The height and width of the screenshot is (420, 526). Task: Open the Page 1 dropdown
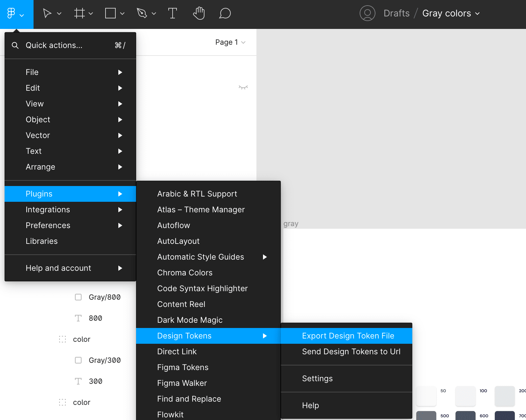point(230,42)
